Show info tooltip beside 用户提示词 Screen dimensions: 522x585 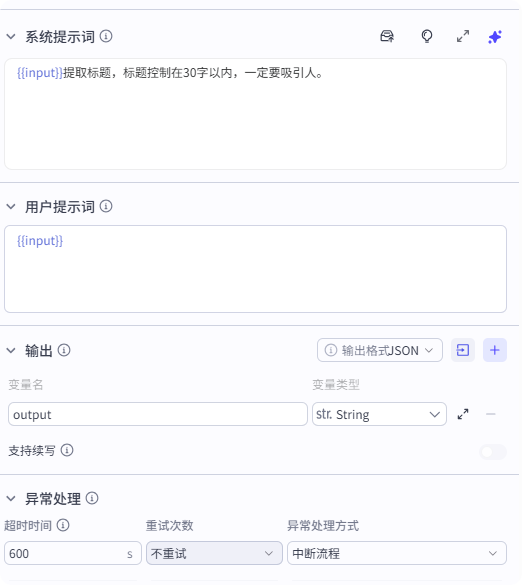106,206
